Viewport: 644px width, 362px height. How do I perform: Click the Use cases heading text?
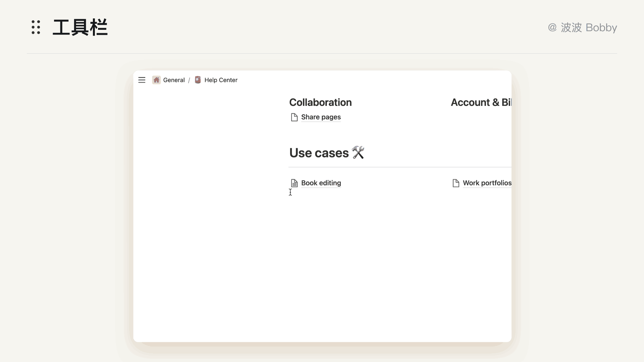click(x=319, y=153)
